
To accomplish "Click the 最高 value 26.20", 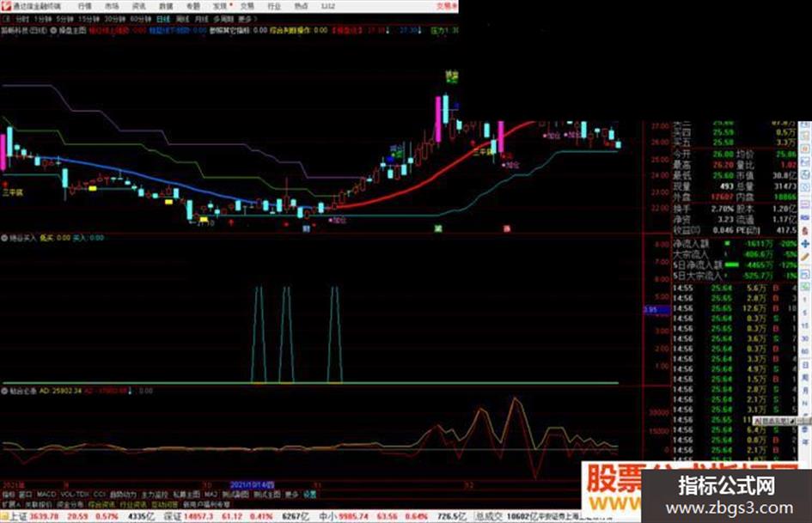I will [x=723, y=165].
